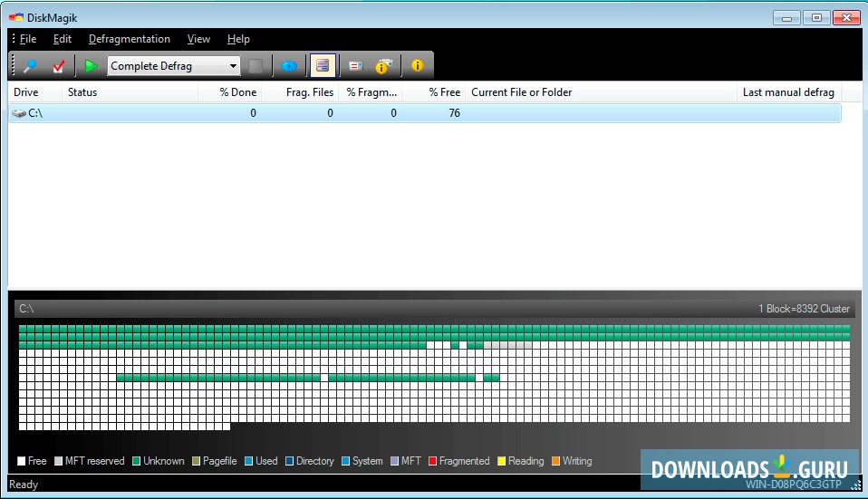Sort by the % Fragm... column header
This screenshot has height=499, width=868.
point(371,92)
